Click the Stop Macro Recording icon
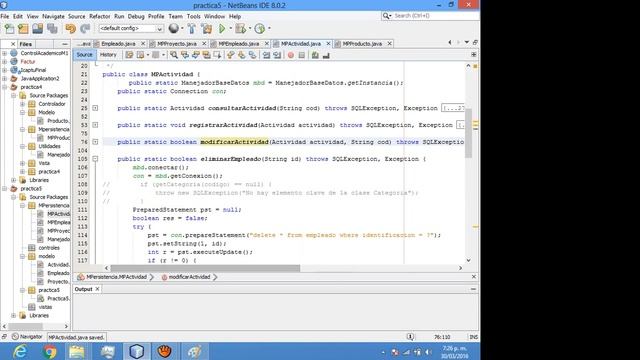The height and width of the screenshot is (360, 640). [302, 55]
